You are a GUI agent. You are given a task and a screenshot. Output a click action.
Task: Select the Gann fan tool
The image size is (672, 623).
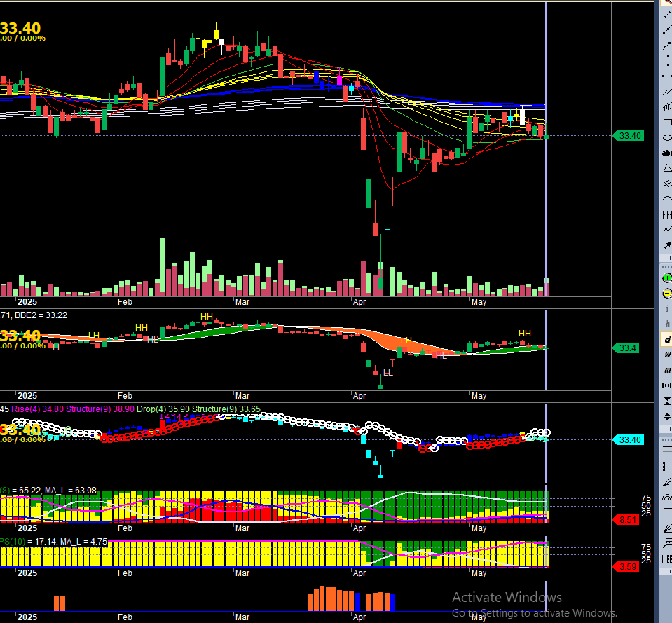667,528
